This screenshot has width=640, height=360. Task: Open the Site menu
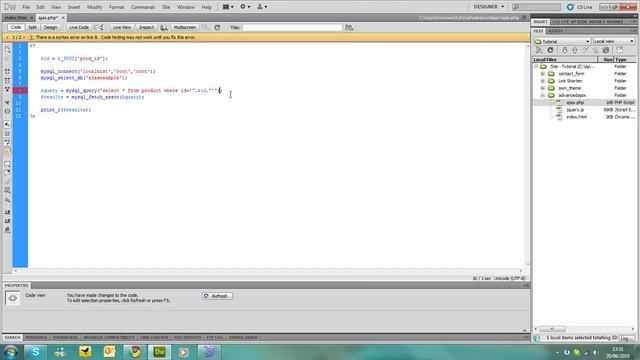[166, 7]
